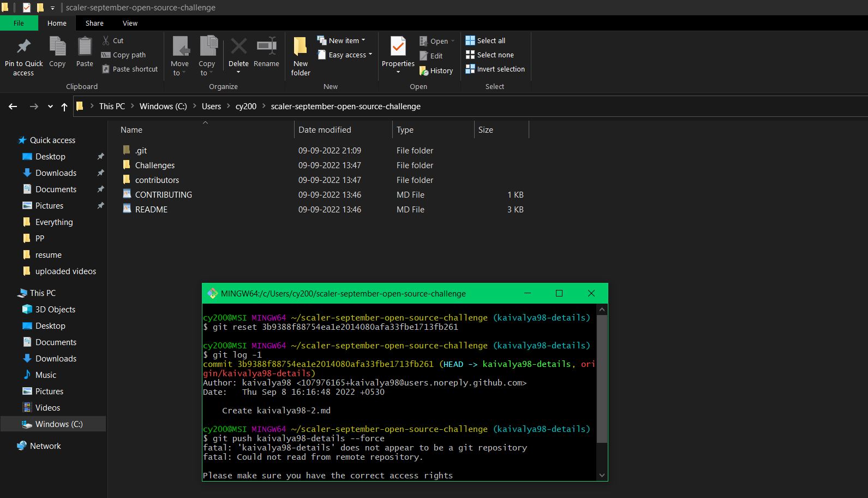Click cy200 in the address breadcrumb
Image resolution: width=868 pixels, height=498 pixels.
tap(246, 106)
